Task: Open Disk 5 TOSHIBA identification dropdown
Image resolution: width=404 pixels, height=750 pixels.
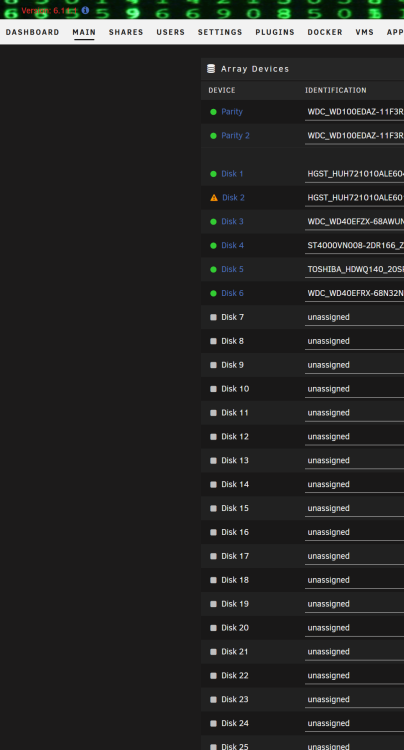Action: point(354,270)
